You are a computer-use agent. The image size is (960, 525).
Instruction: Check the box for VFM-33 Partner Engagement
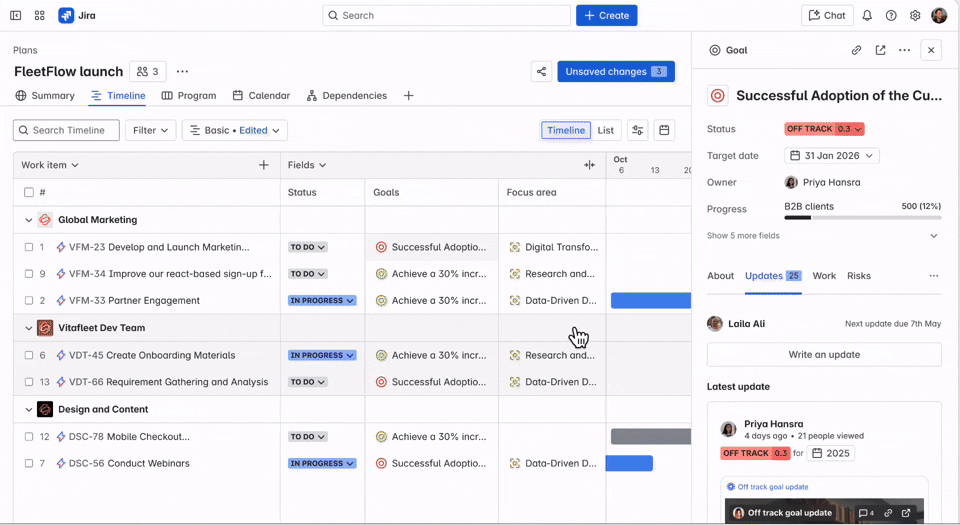coord(29,300)
